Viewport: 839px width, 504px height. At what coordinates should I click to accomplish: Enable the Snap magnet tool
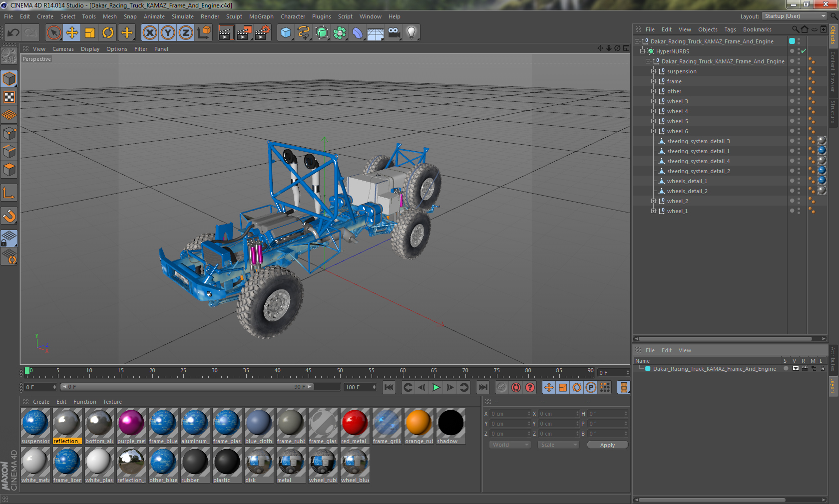coord(9,216)
